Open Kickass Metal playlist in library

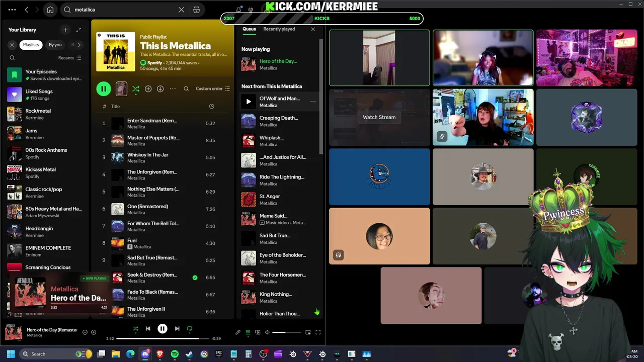[x=46, y=172]
